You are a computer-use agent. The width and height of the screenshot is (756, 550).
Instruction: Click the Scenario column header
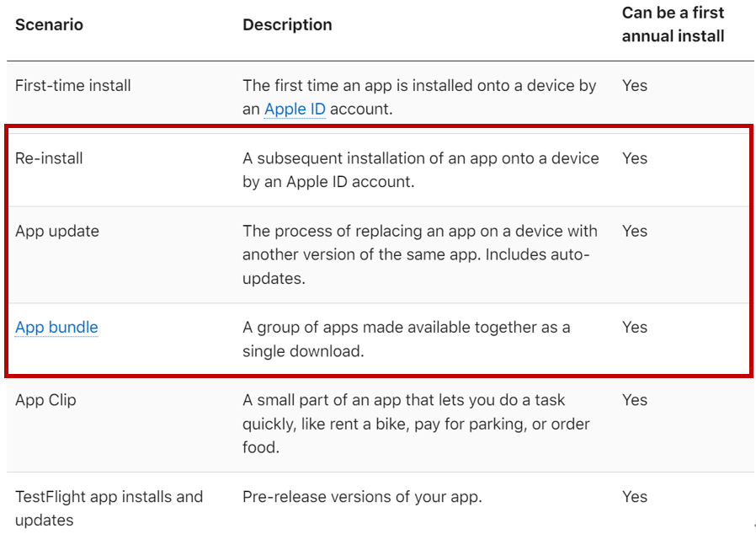pos(49,24)
